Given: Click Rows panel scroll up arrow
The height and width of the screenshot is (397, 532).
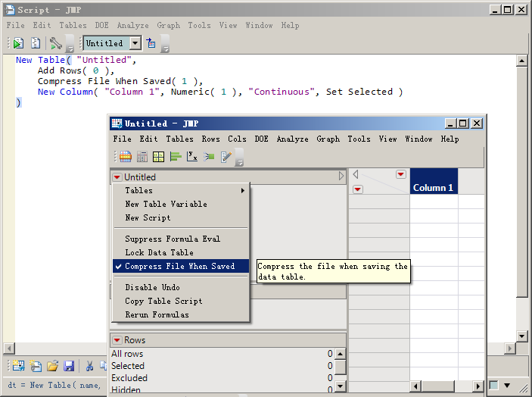Looking at the screenshot, I should [341, 354].
